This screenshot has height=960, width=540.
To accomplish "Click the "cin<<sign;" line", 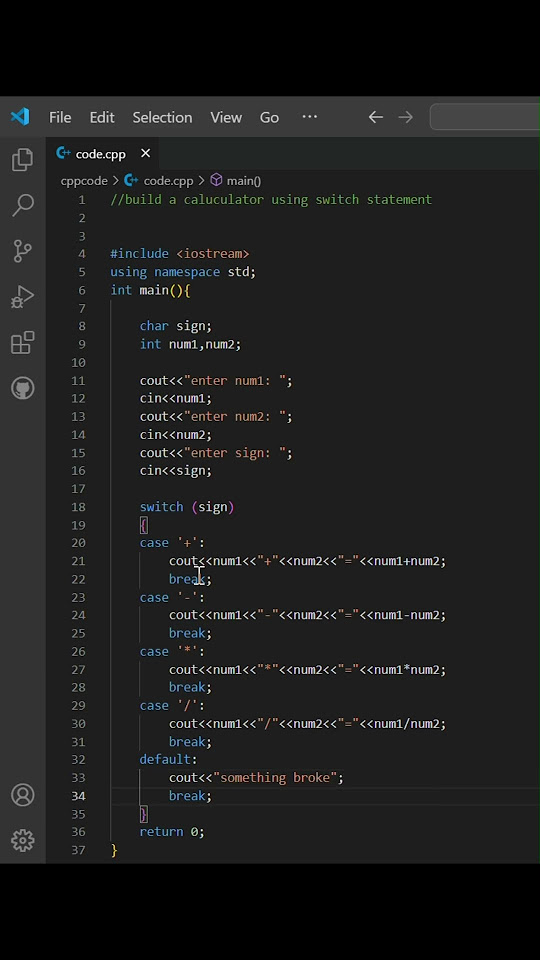I will coord(176,471).
